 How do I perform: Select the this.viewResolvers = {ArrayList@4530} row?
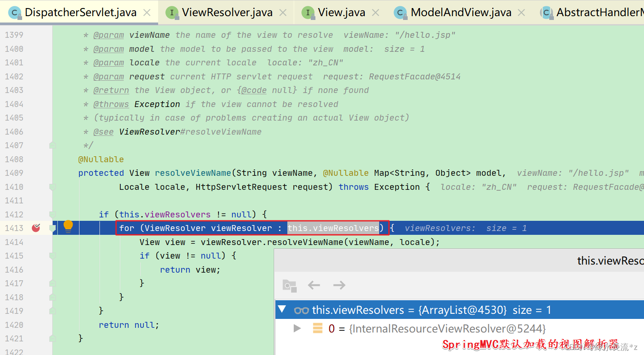(x=460, y=310)
